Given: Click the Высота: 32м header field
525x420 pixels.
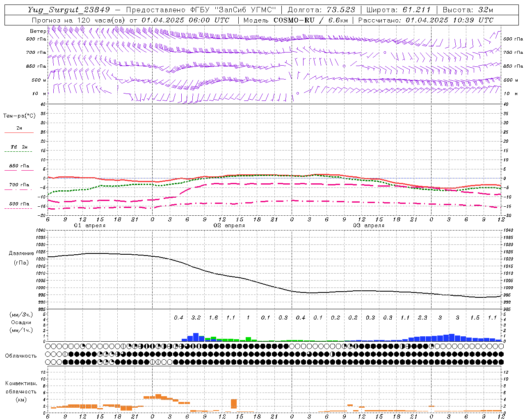Looking at the screenshot, I should [468, 10].
